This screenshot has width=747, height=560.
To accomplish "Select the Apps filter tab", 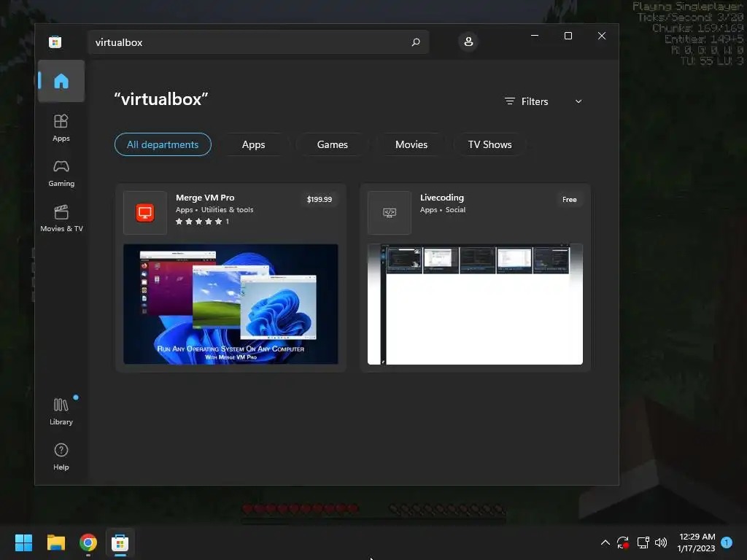I will pyautogui.click(x=253, y=144).
